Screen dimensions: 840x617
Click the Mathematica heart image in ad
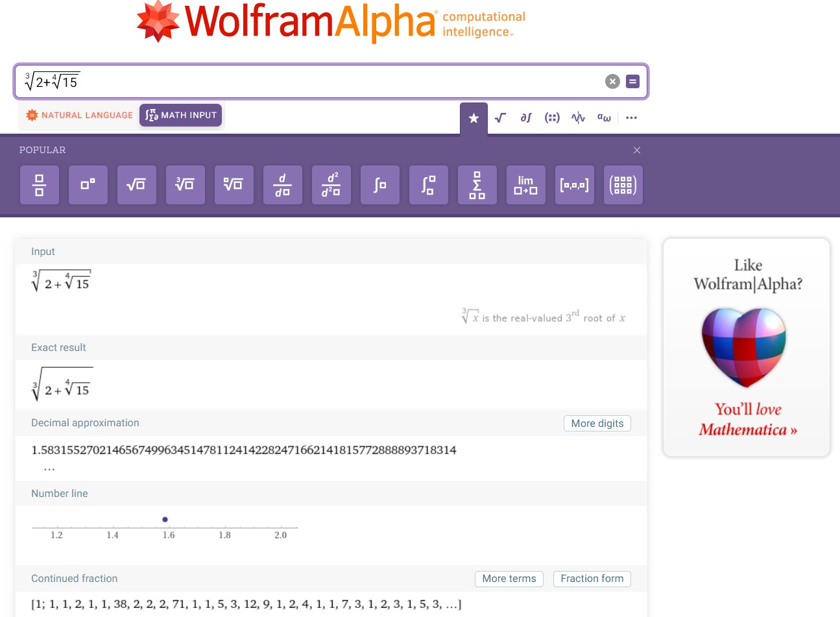(x=743, y=347)
